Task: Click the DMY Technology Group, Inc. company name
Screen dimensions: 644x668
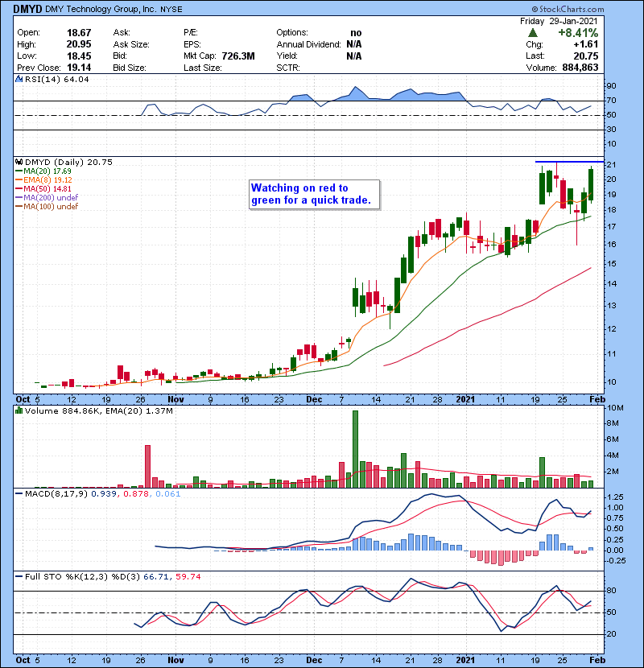Action: coord(101,9)
